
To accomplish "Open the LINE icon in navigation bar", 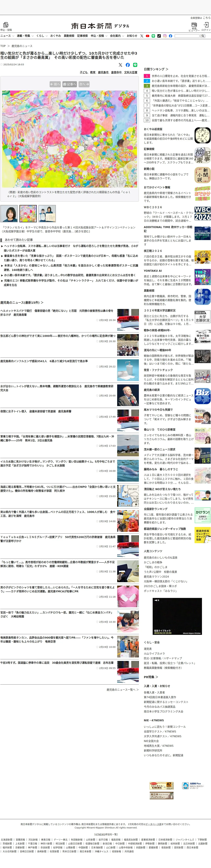I will pos(153,36).
